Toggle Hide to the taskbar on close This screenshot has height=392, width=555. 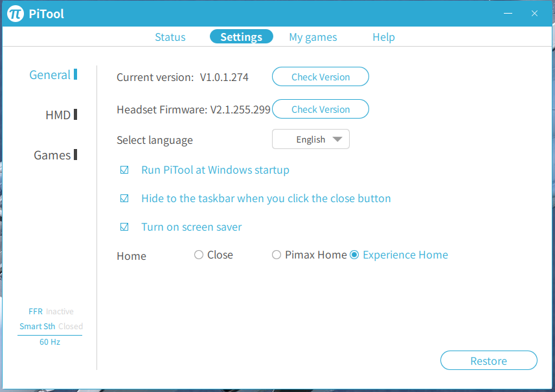click(x=124, y=198)
